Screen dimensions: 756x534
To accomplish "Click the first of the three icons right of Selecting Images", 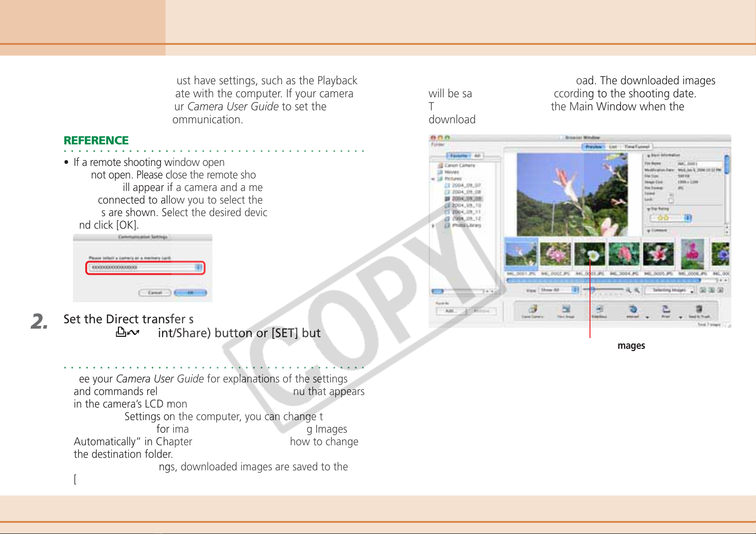I will tap(703, 290).
